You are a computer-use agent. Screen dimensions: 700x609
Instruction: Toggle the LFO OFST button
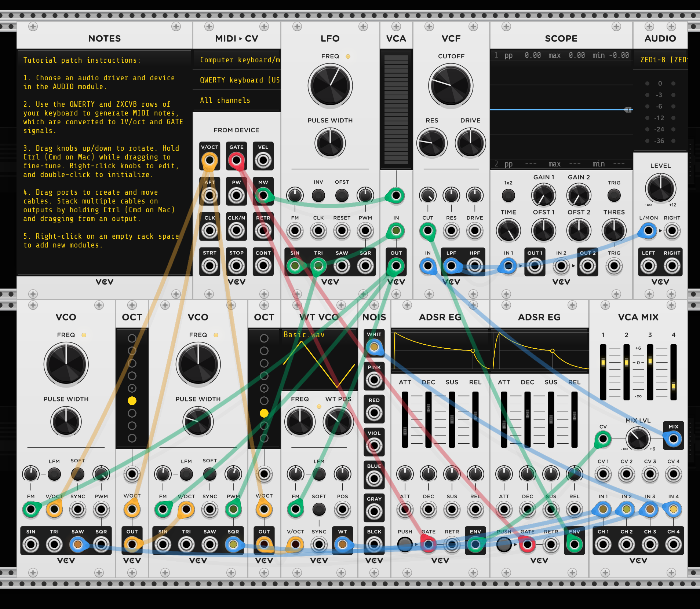coord(342,195)
